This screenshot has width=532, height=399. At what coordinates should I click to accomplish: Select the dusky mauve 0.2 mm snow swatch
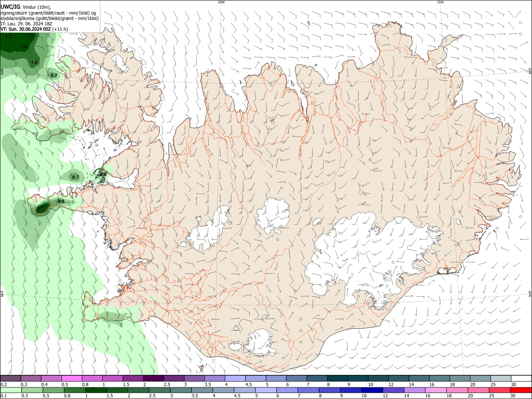11,379
